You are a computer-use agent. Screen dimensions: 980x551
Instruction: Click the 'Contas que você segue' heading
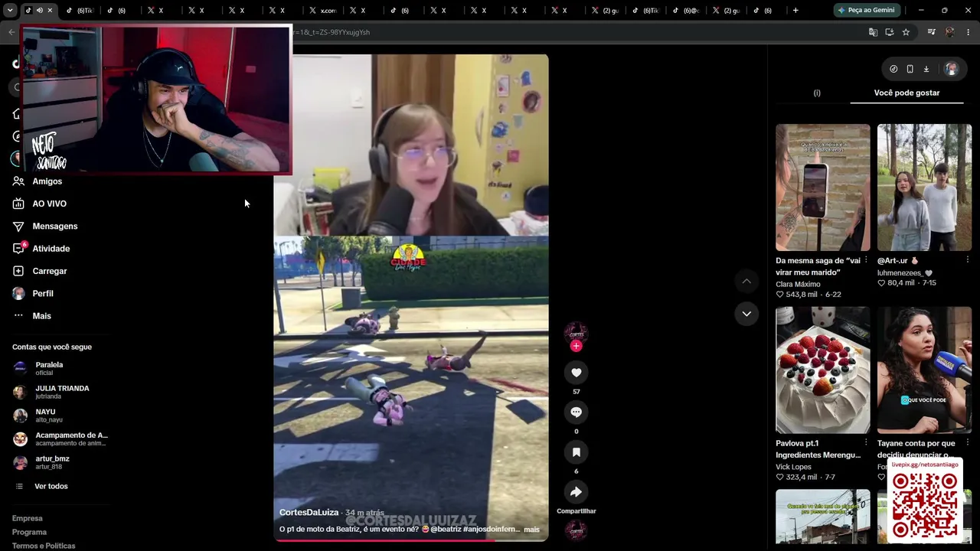(x=52, y=347)
